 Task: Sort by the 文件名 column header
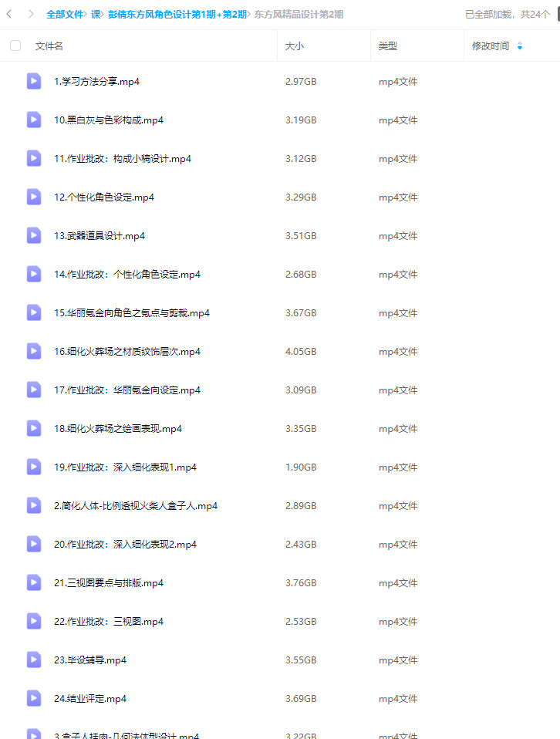[x=49, y=46]
